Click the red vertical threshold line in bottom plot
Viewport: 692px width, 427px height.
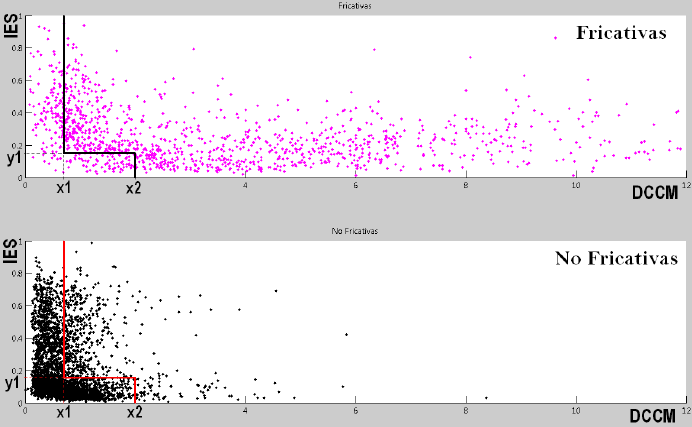pos(64,309)
